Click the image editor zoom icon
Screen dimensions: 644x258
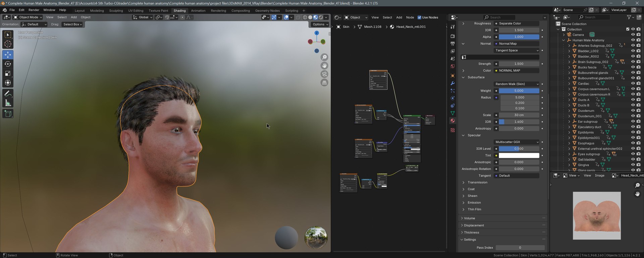637,185
